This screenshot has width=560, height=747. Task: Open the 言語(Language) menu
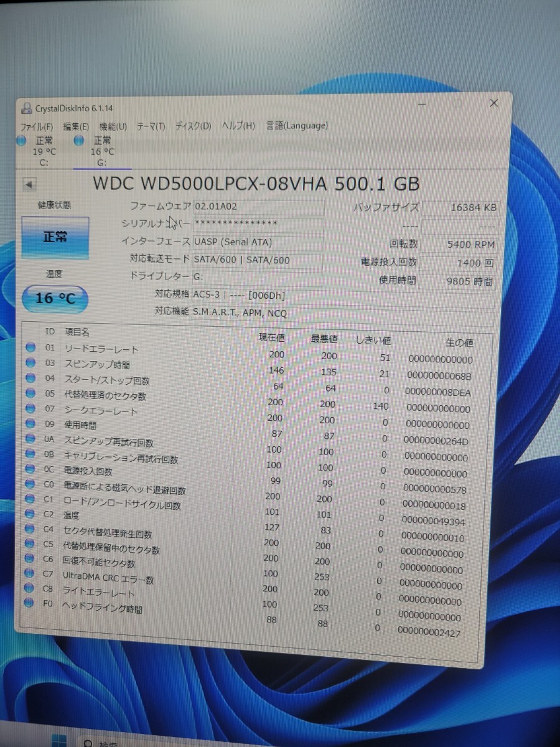pos(297,125)
